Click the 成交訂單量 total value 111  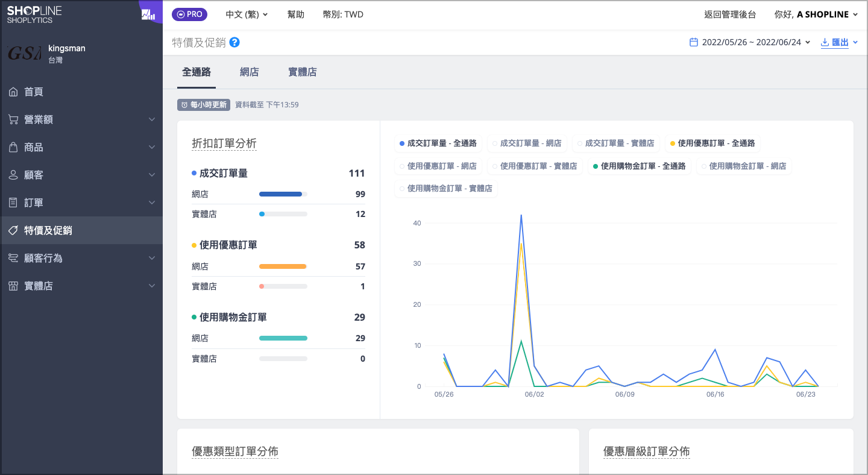[x=357, y=173]
